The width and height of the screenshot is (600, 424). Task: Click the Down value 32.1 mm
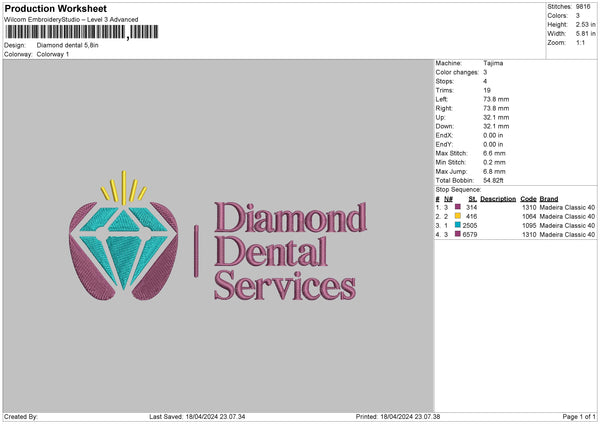click(x=496, y=126)
